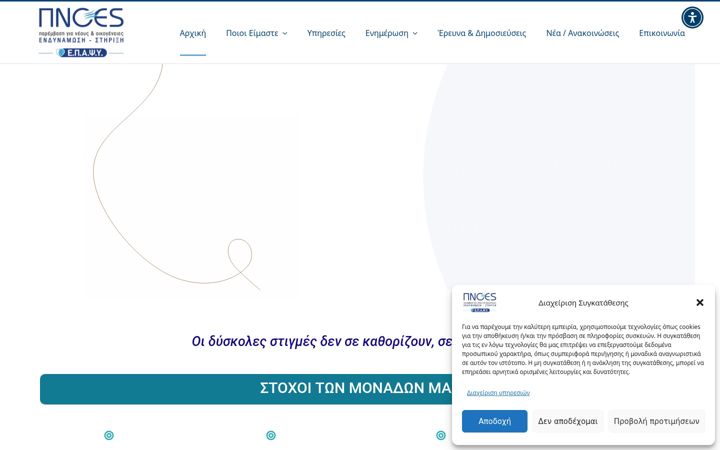720x450 pixels.
Task: Go to Νέα / Ανακοινώσεις
Action: point(582,33)
